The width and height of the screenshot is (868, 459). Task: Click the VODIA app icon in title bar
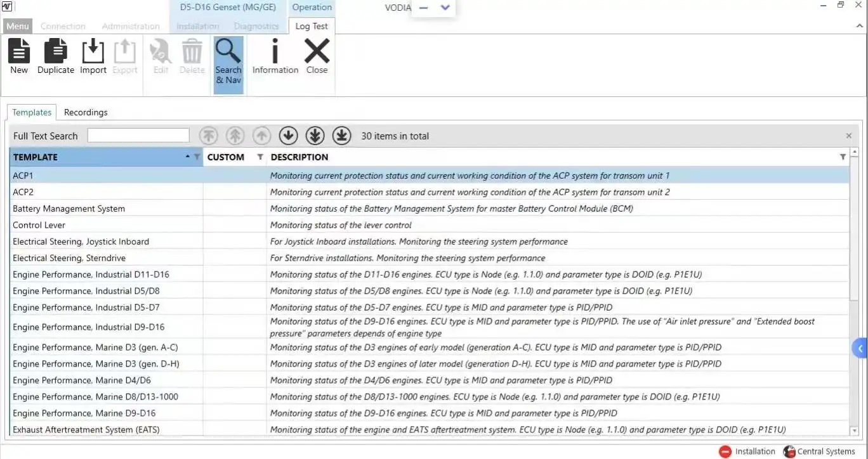(7, 6)
